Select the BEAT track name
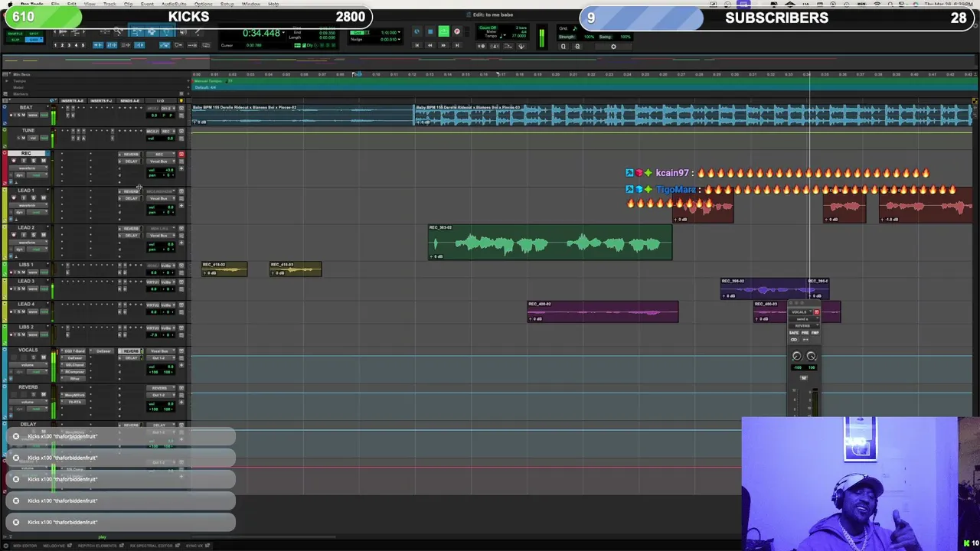980x551 pixels. click(x=26, y=107)
